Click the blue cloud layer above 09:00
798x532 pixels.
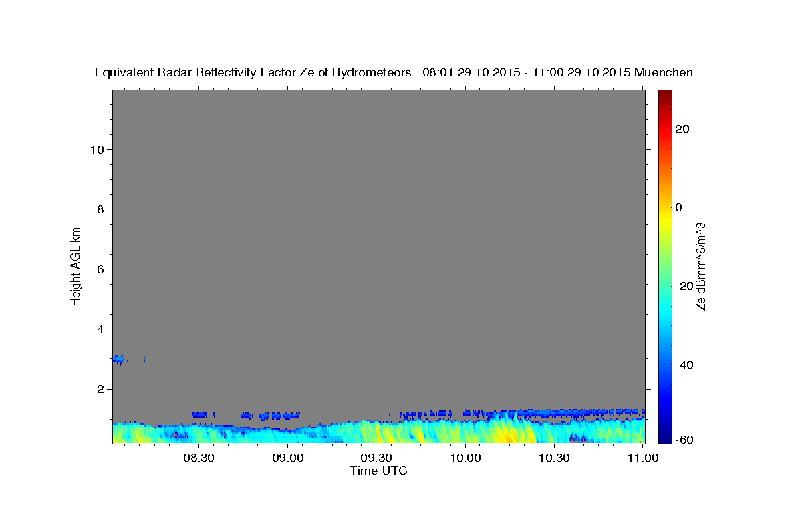point(279,416)
